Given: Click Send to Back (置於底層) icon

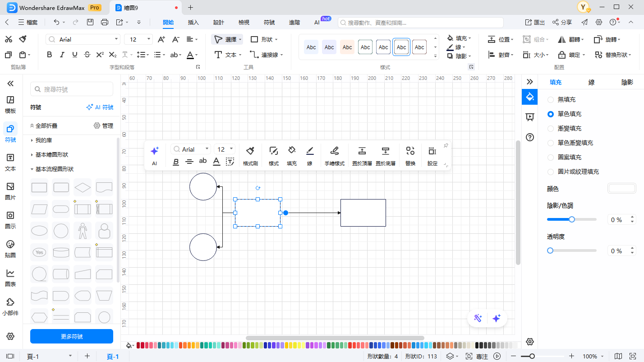Looking at the screenshot, I should pyautogui.click(x=385, y=155).
